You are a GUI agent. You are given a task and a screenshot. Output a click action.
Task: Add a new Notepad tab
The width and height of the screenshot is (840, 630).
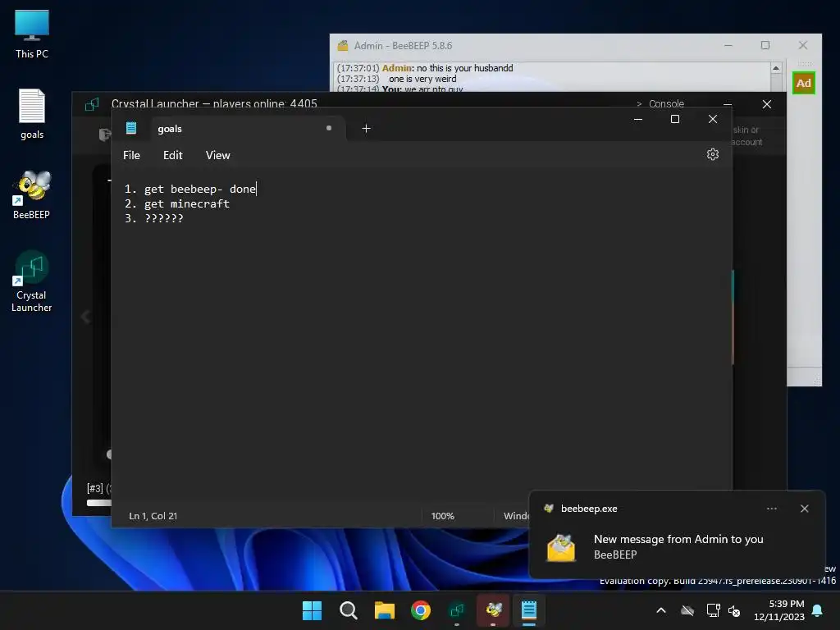366,128
